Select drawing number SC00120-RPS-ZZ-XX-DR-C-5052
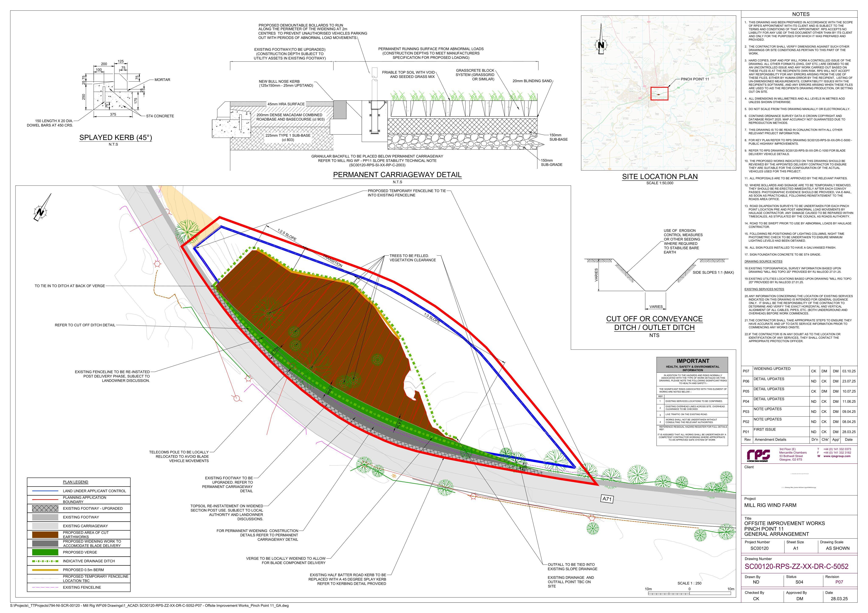Screen dimensions: 868x613 (797, 566)
